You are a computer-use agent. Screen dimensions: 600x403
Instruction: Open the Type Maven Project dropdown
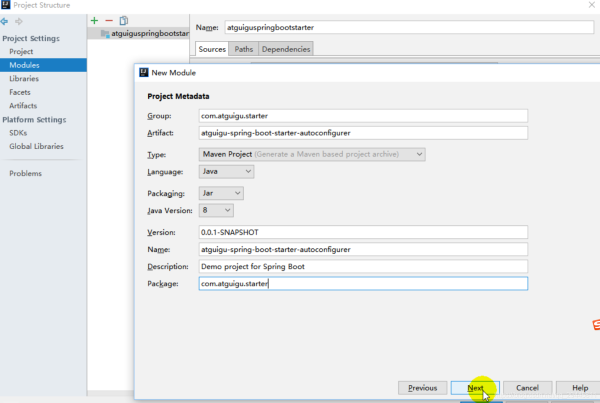pos(312,154)
